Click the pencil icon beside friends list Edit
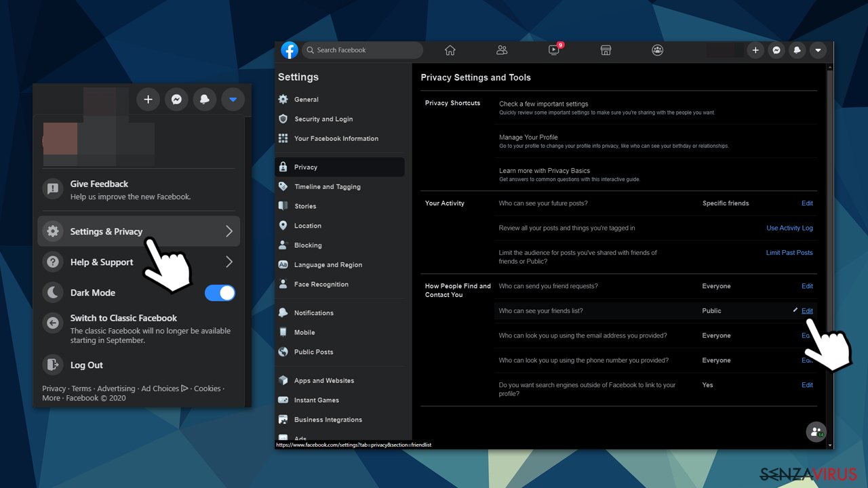868x488 pixels. pyautogui.click(x=795, y=310)
